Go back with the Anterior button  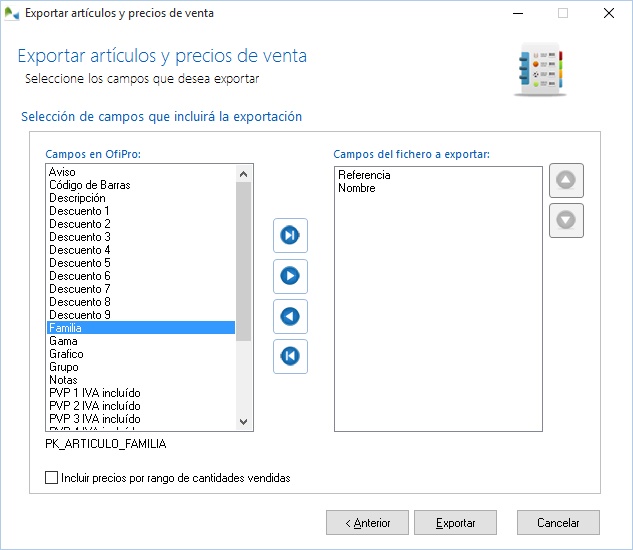tap(367, 523)
